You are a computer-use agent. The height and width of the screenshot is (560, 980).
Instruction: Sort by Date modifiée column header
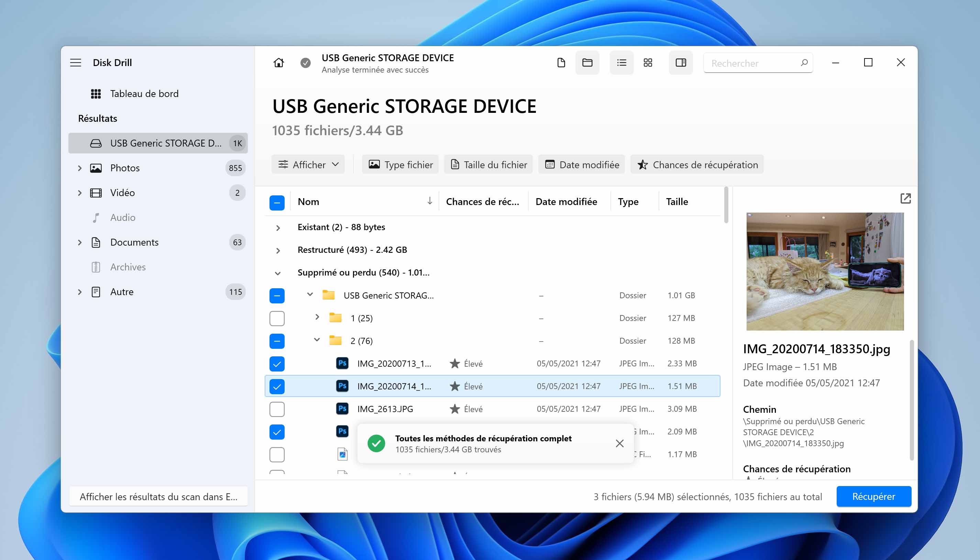click(x=566, y=202)
